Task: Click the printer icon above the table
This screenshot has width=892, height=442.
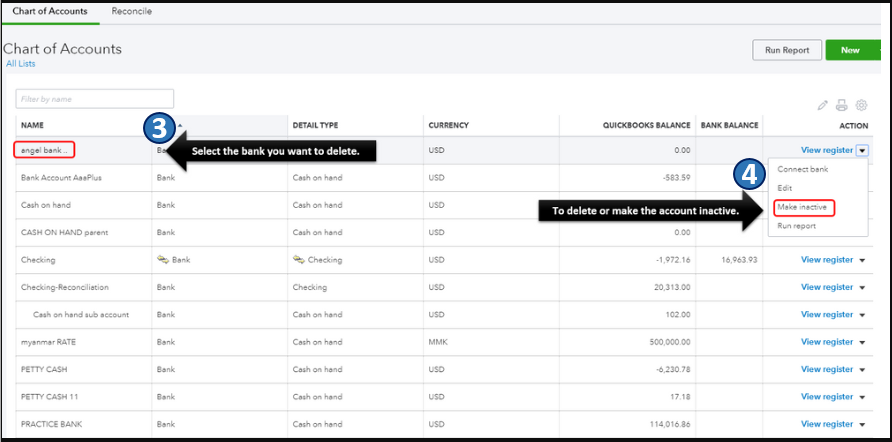Action: click(x=841, y=105)
